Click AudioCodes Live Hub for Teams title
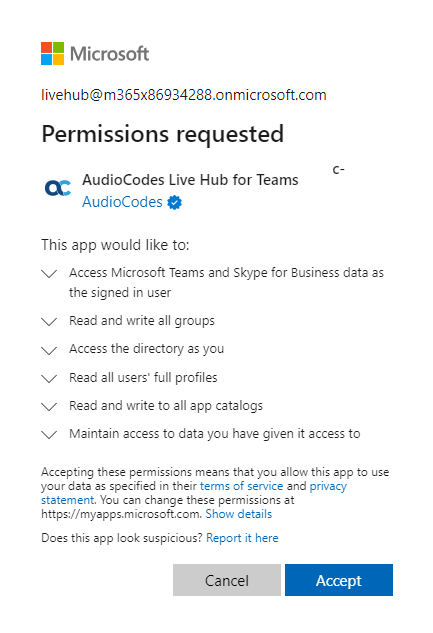433x633 pixels. (190, 180)
